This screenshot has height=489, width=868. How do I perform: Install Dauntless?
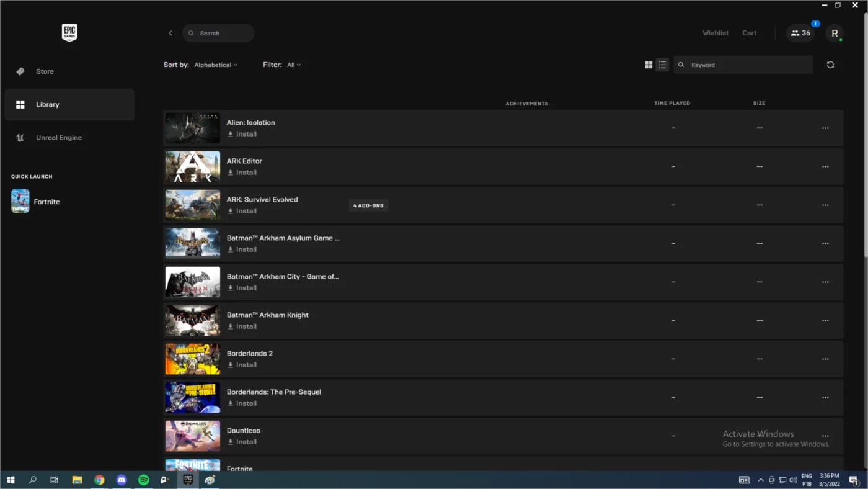point(242,442)
